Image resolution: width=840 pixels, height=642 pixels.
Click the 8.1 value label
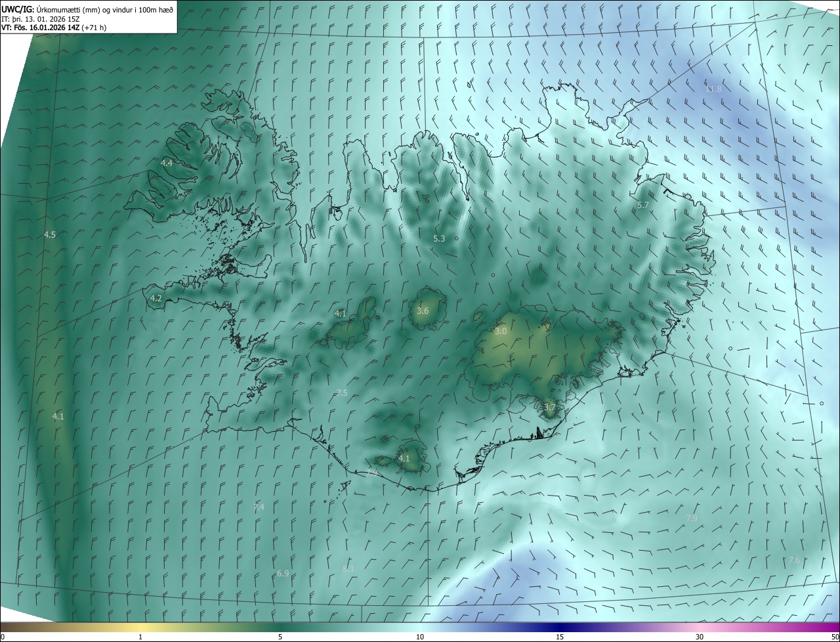[x=348, y=568]
